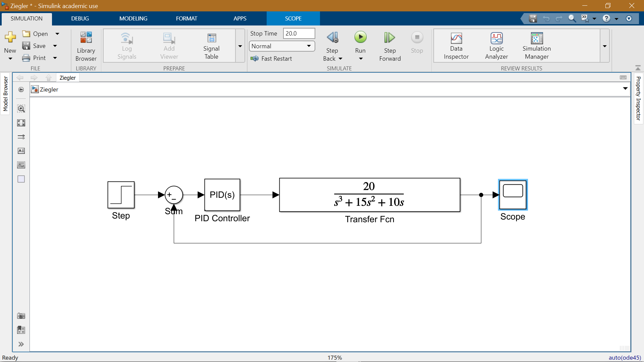The height and width of the screenshot is (362, 644).
Task: Open the Logic Analyzer
Action: [496, 46]
